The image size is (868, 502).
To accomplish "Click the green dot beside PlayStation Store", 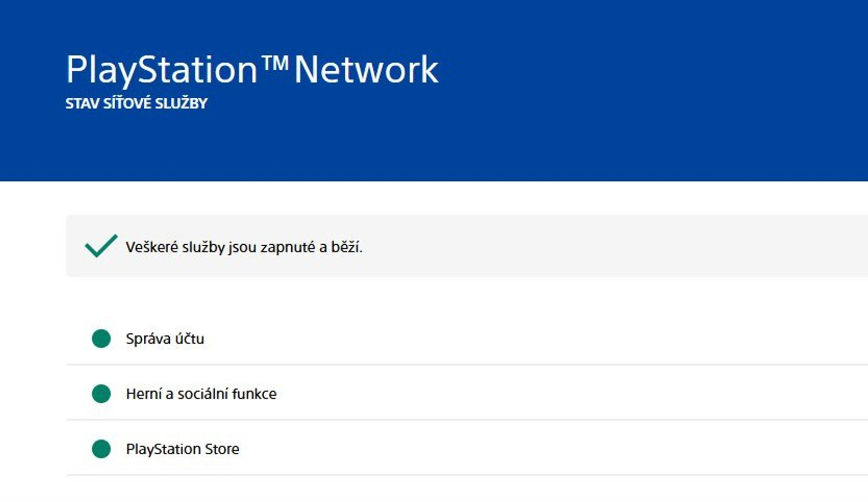I will click(101, 449).
